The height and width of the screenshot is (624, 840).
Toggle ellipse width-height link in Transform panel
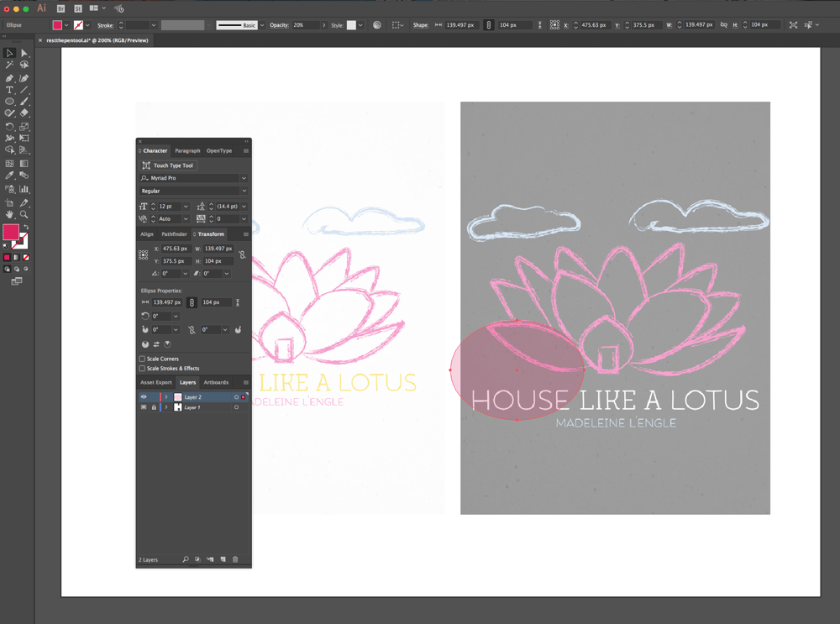[192, 302]
